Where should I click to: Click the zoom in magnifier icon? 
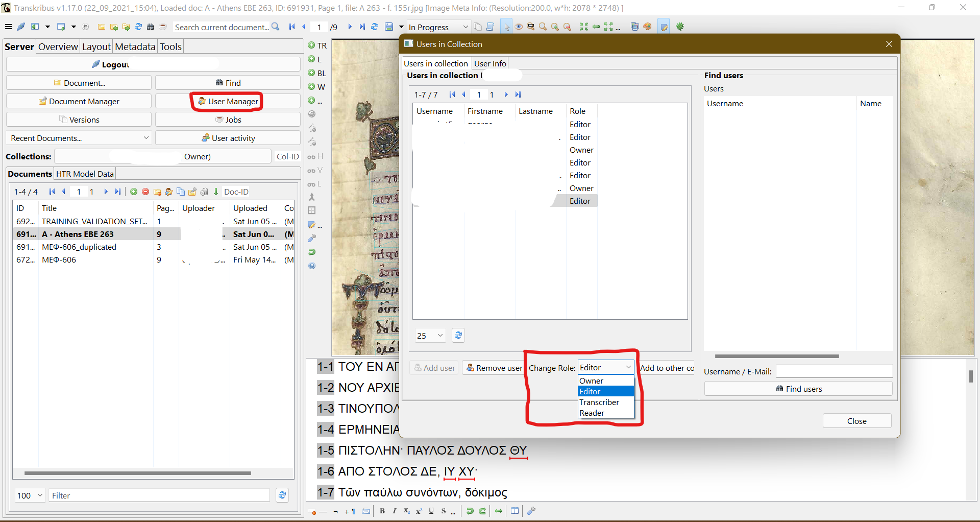555,27
